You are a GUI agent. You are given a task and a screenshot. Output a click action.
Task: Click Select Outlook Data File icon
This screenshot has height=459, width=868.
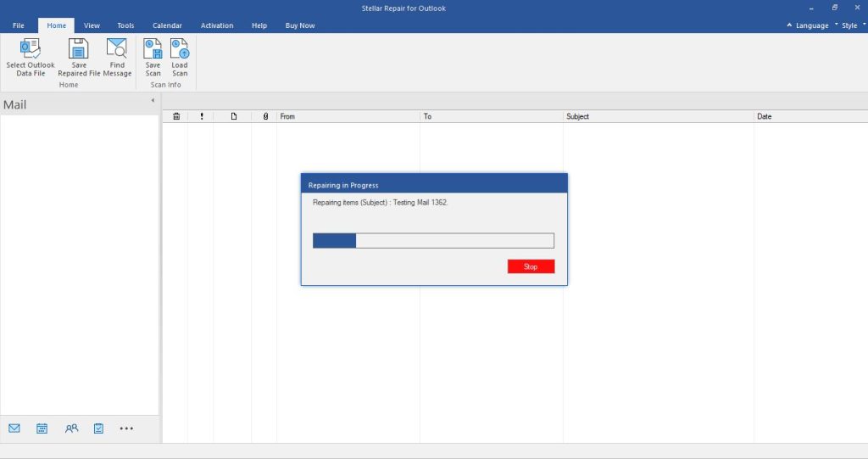(31, 48)
